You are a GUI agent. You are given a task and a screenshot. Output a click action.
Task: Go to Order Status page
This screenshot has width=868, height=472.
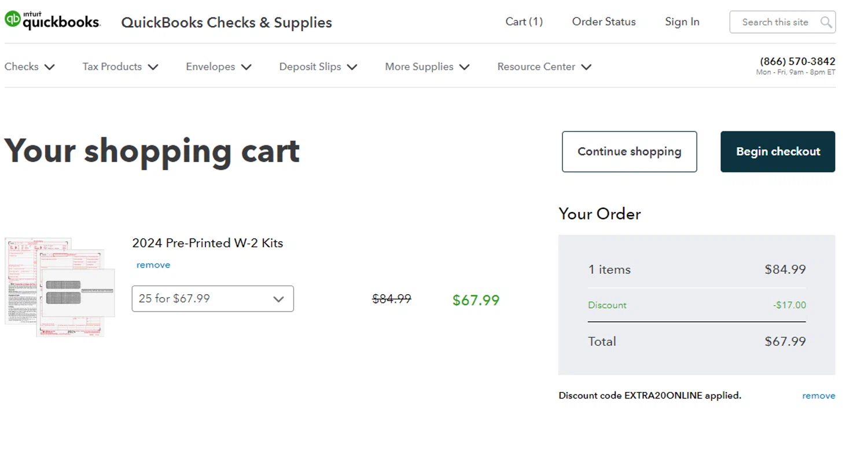pos(604,22)
